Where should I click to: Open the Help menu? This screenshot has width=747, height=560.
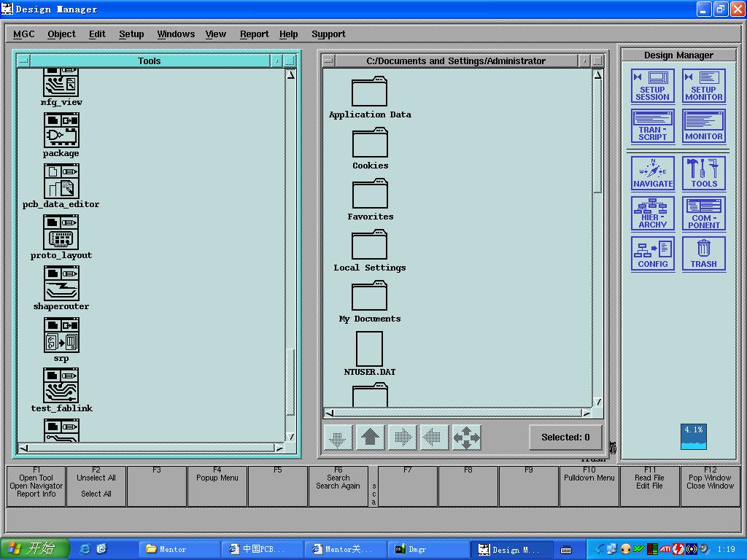(x=289, y=34)
